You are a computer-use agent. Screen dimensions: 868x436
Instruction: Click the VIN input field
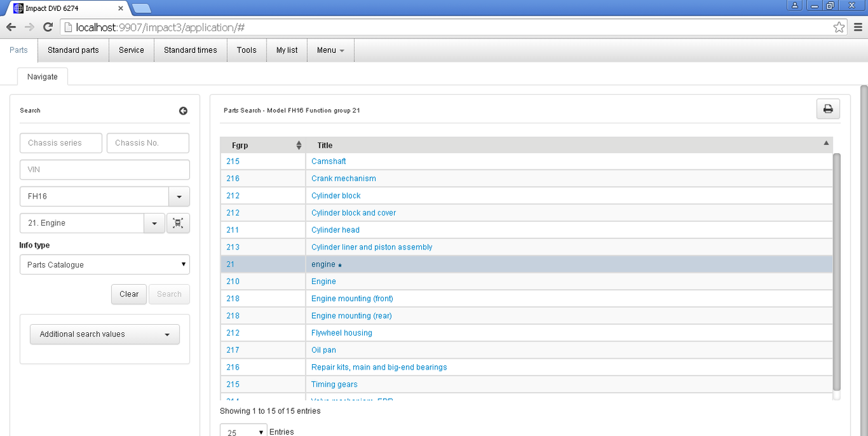click(x=104, y=170)
